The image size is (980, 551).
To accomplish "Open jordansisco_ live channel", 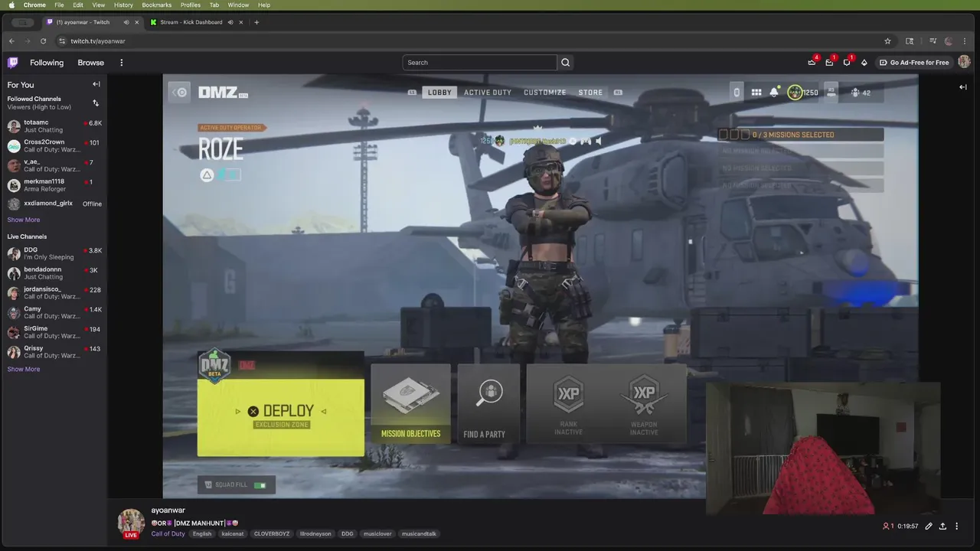I will (54, 293).
